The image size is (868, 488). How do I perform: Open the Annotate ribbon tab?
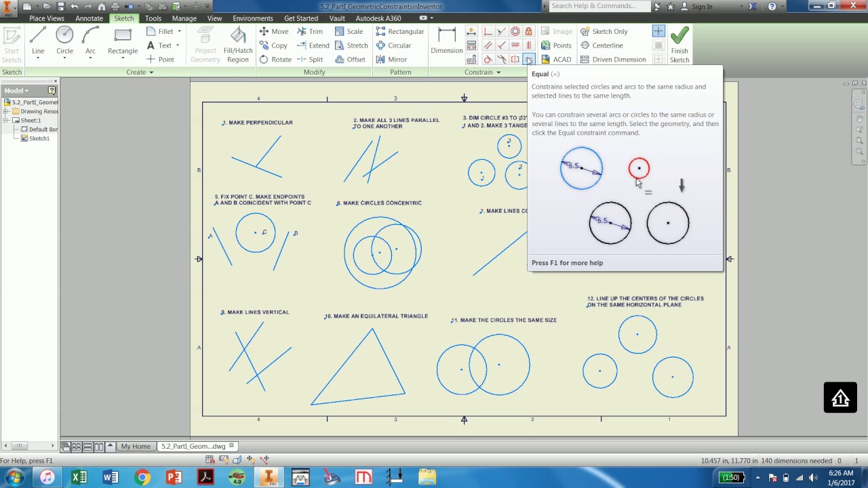tap(90, 18)
